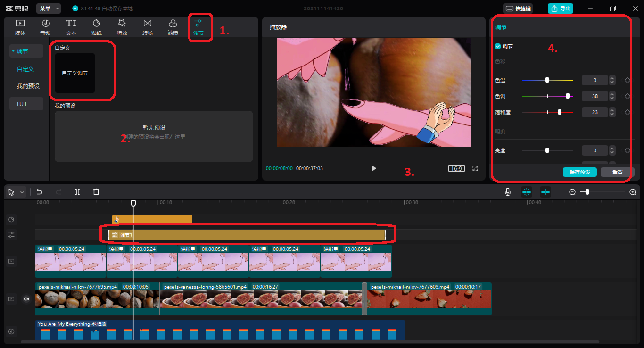
Task: Click the 保存预设 save preset button
Action: tap(579, 172)
